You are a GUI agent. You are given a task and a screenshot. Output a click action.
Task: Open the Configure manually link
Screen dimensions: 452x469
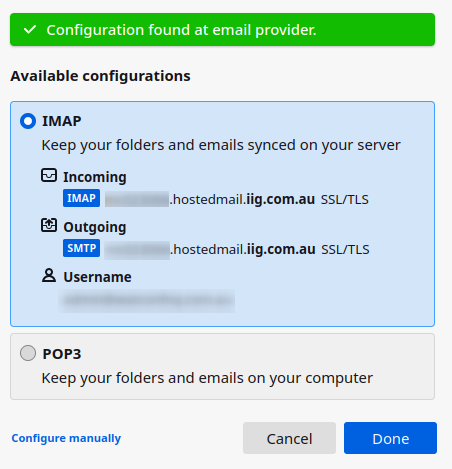pyautogui.click(x=66, y=438)
